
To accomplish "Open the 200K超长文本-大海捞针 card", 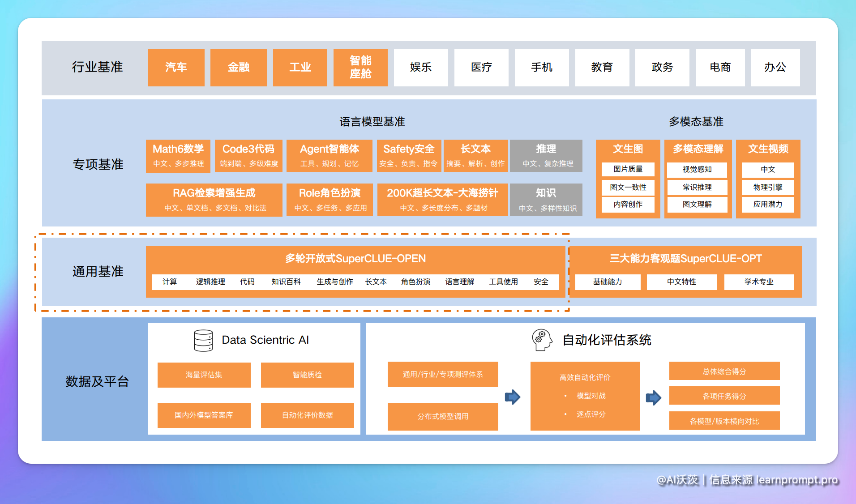I will tap(443, 200).
